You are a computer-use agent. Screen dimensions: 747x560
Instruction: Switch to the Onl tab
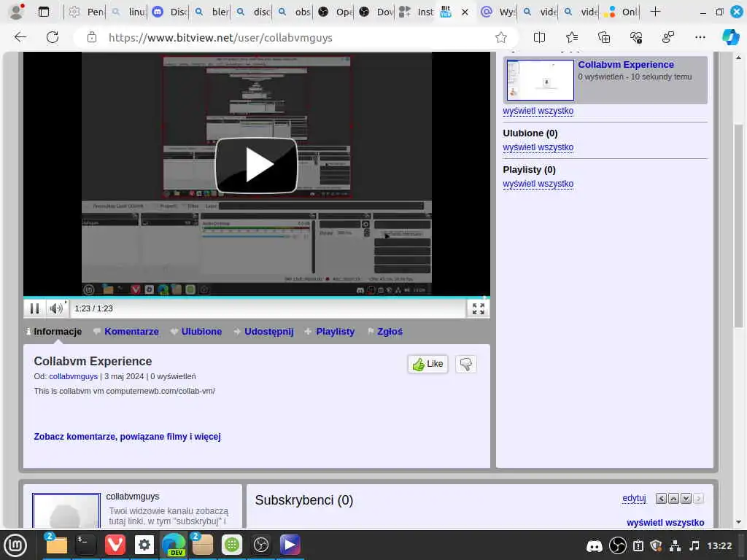622,12
